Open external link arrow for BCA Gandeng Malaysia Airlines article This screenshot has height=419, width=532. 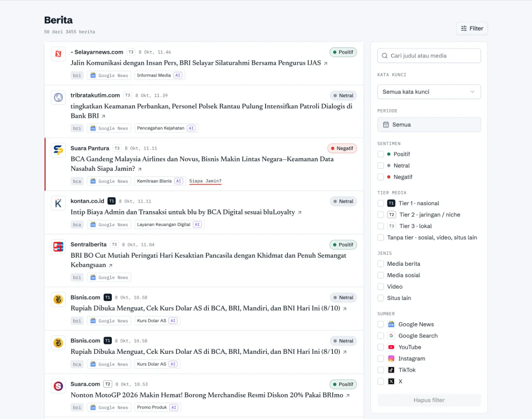click(139, 170)
